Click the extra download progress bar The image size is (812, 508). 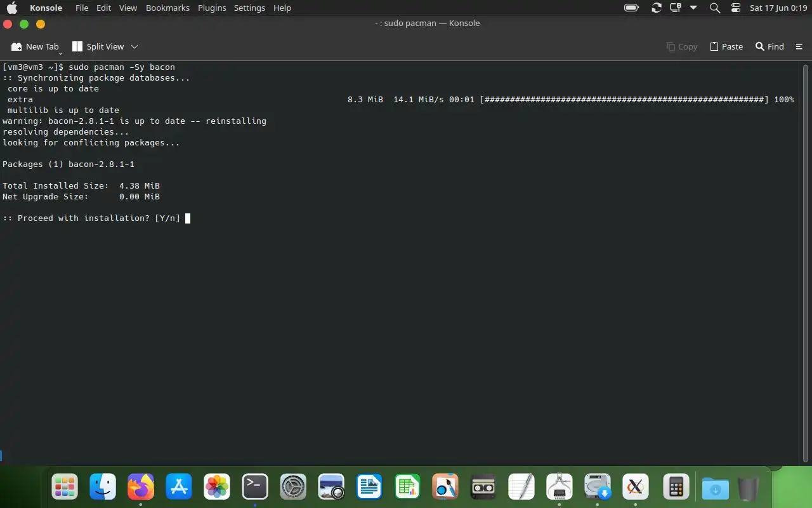coord(624,100)
